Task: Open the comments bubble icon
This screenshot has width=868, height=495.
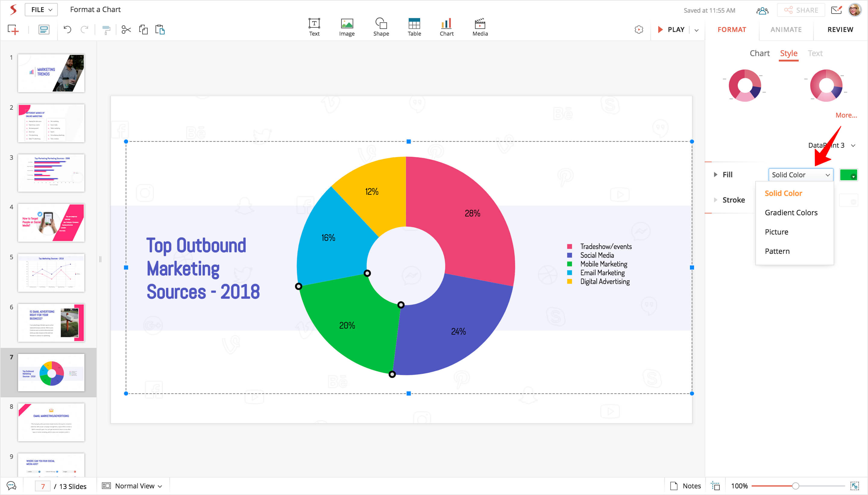Action: coord(11,486)
